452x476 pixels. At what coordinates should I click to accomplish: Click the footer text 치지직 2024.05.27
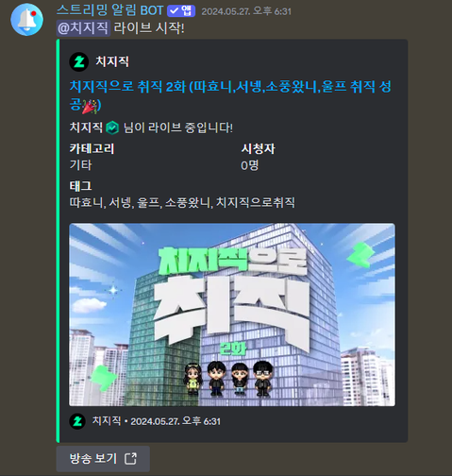(157, 421)
